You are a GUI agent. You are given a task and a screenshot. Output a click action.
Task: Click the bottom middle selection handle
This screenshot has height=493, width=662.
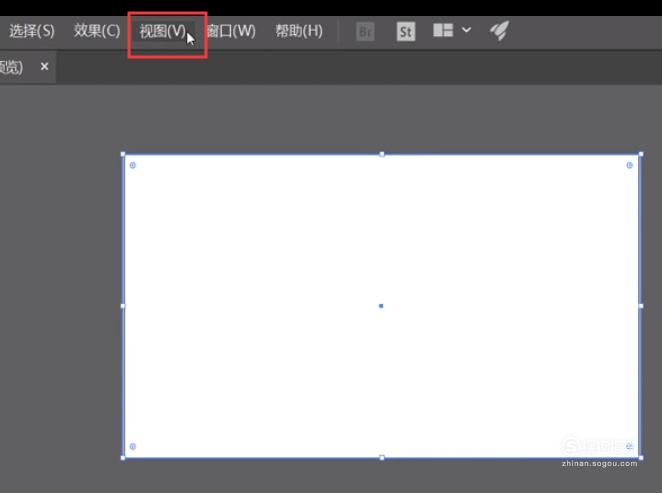click(x=382, y=458)
